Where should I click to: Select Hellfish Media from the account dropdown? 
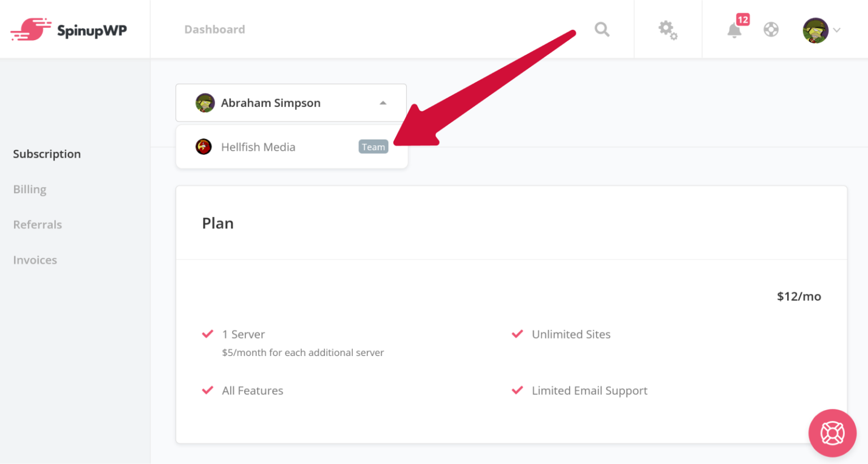point(258,146)
